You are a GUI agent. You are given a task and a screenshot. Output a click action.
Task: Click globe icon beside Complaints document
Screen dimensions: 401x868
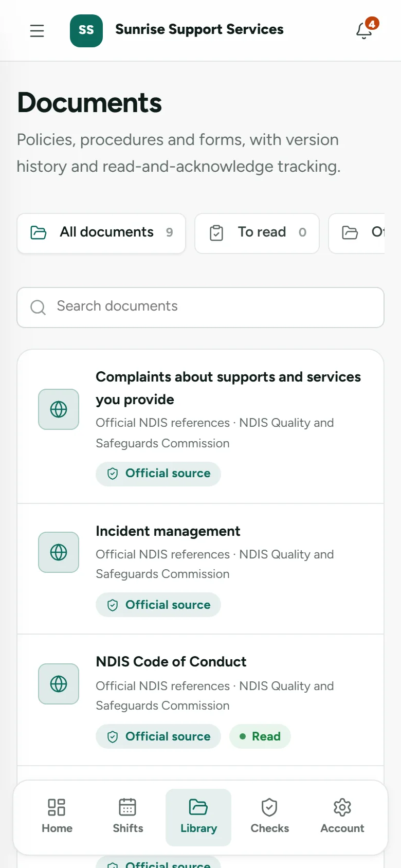coord(59,409)
